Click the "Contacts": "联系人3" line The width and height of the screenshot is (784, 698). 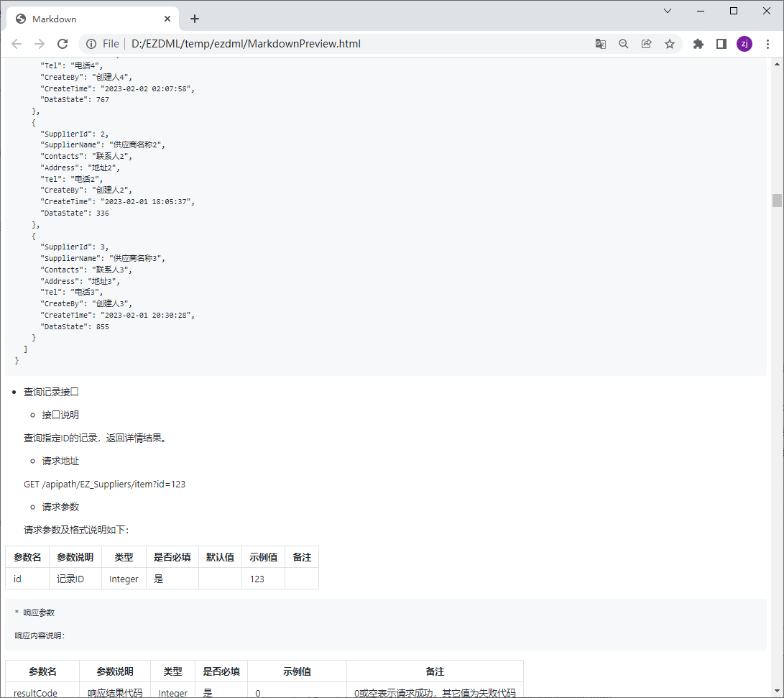[x=86, y=270]
